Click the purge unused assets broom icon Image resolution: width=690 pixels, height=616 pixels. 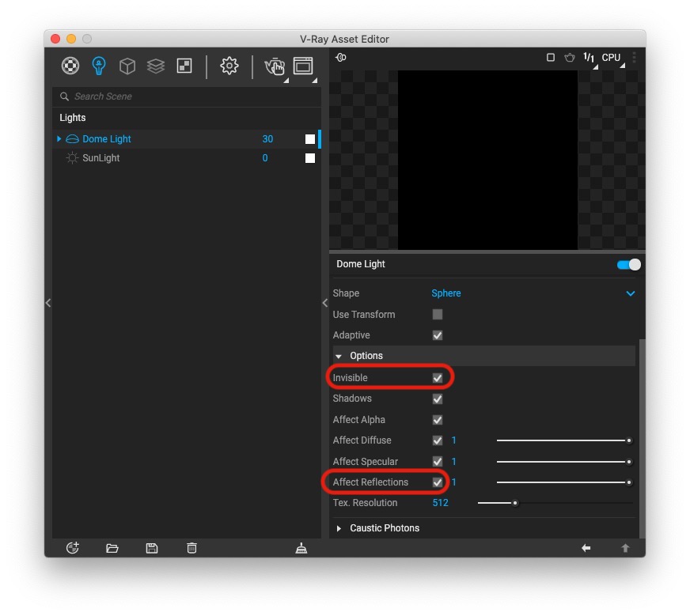301,548
